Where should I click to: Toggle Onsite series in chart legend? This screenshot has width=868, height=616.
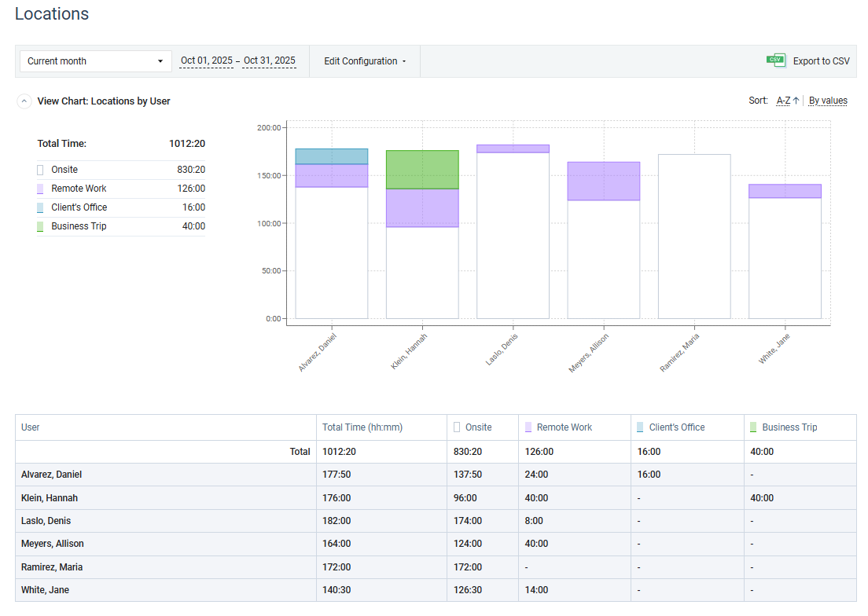pyautogui.click(x=64, y=170)
